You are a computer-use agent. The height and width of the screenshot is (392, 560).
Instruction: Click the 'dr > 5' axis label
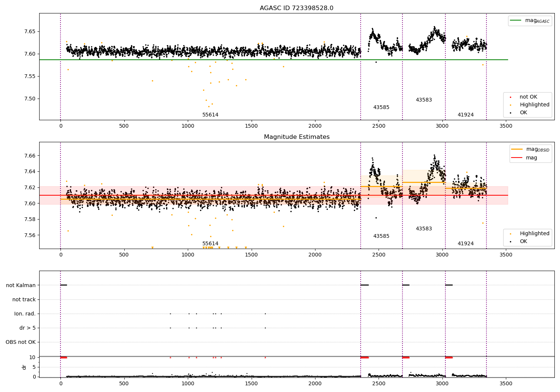28,328
